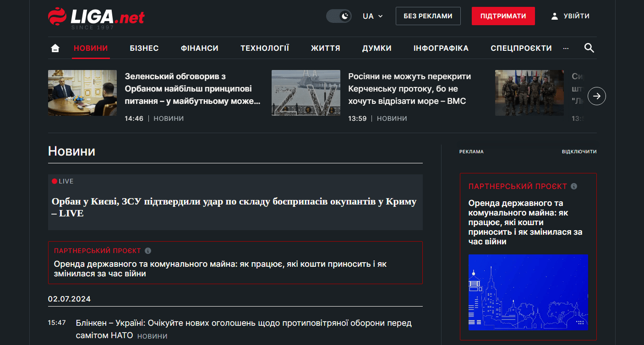Open the ДУМКИ section
The image size is (644, 345).
click(377, 48)
